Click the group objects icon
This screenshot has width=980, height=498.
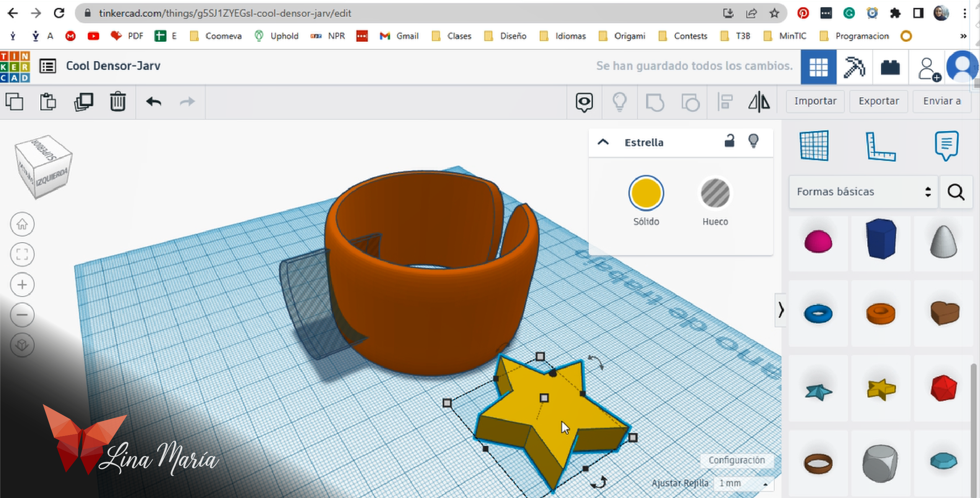656,101
